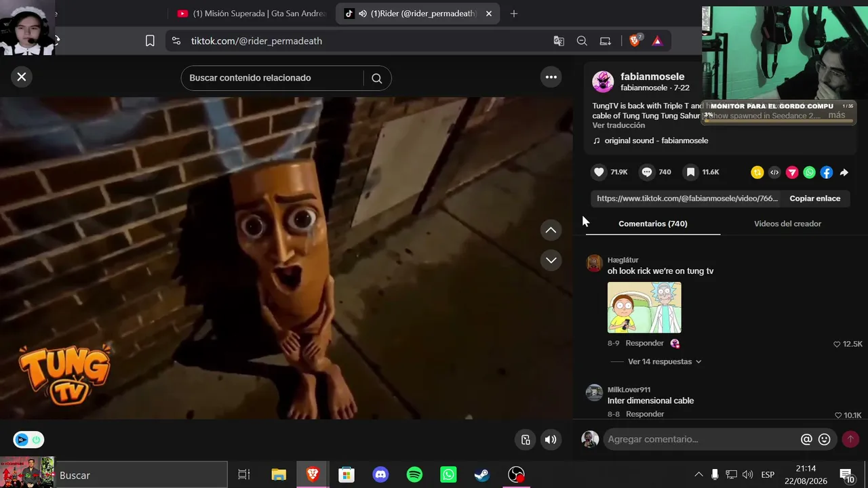Image resolution: width=868 pixels, height=488 pixels.
Task: Open Spotify from the taskbar
Action: point(414,475)
